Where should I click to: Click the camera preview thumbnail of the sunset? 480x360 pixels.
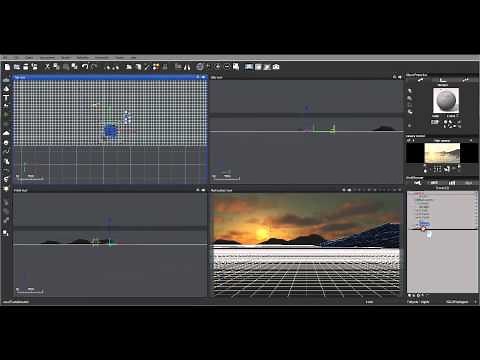point(442,153)
